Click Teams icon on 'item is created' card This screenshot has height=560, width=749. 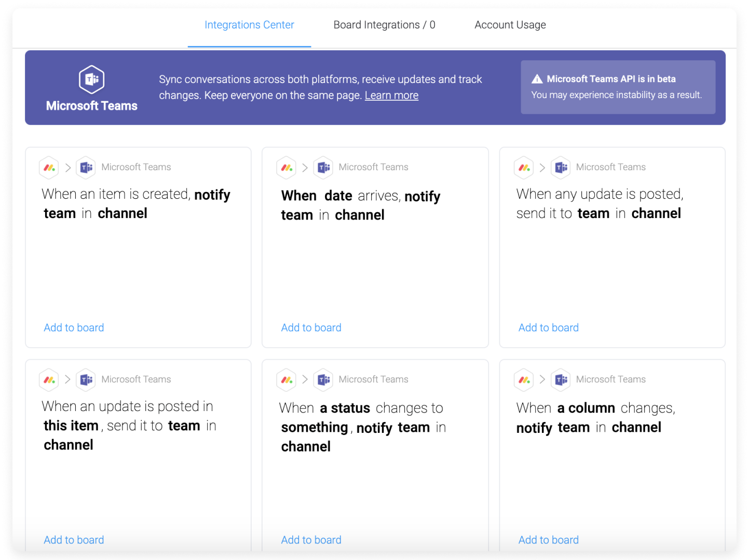(86, 168)
